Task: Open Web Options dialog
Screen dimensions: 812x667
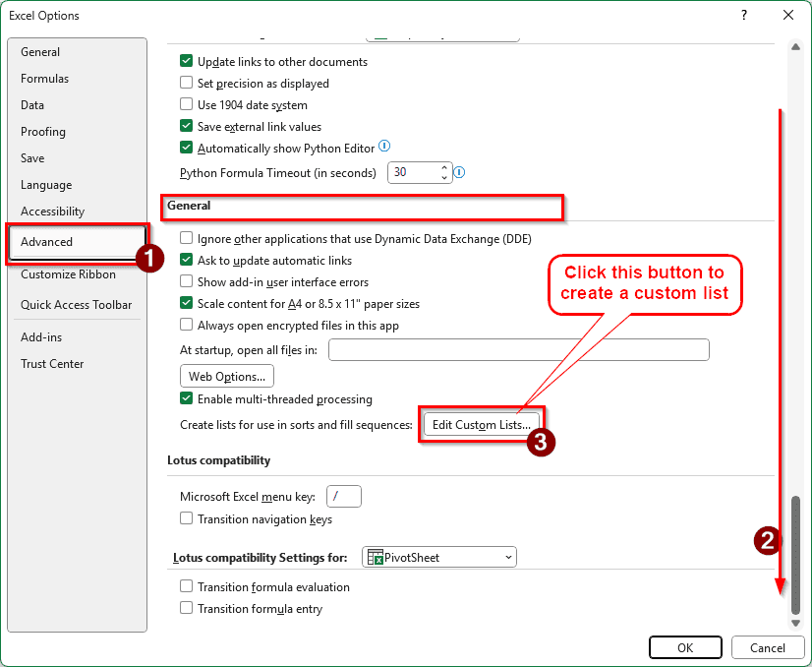Action: [227, 376]
